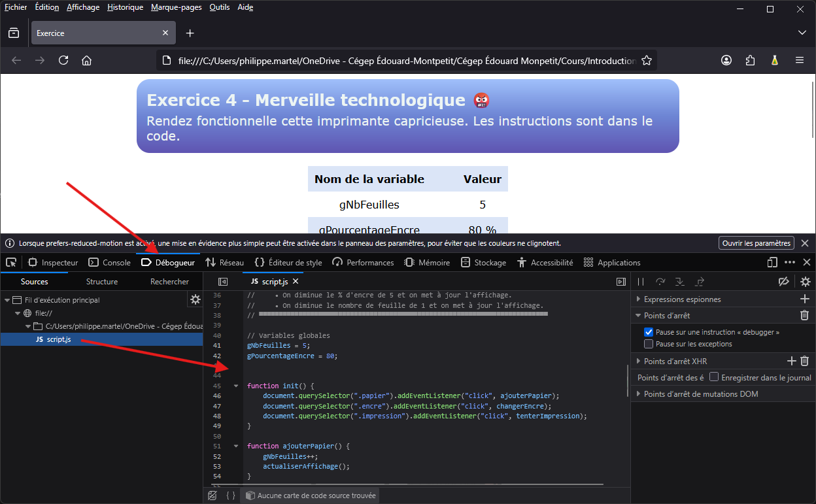Toggle responsive design mode icon

[x=772, y=262]
